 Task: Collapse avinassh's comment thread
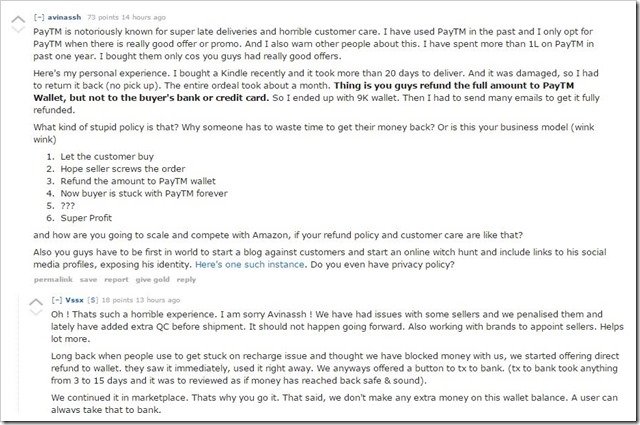39,19
